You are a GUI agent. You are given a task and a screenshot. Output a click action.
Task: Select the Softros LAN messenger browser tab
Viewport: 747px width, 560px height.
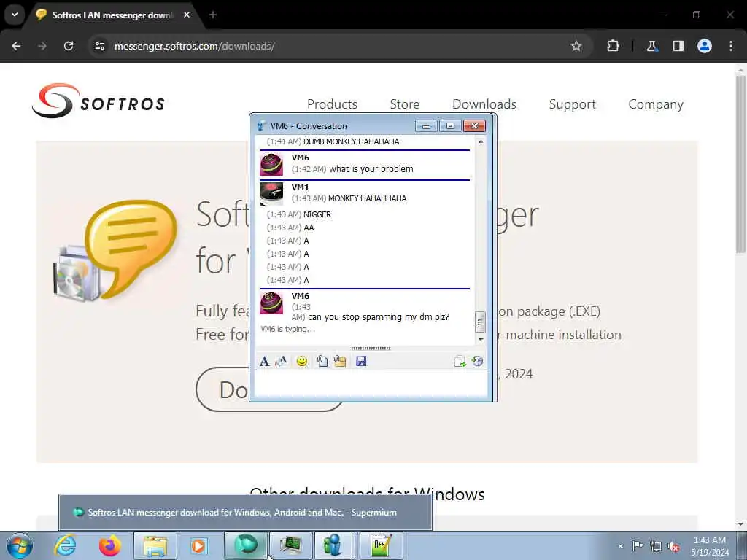(x=112, y=15)
